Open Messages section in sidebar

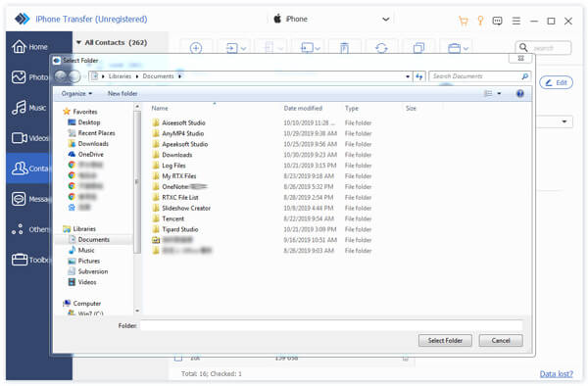[29, 199]
